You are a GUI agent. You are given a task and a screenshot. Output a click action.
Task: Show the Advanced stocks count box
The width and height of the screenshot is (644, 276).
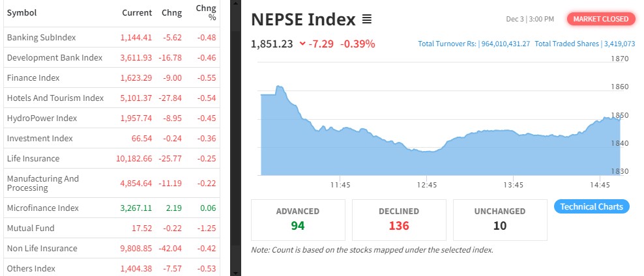(x=297, y=219)
